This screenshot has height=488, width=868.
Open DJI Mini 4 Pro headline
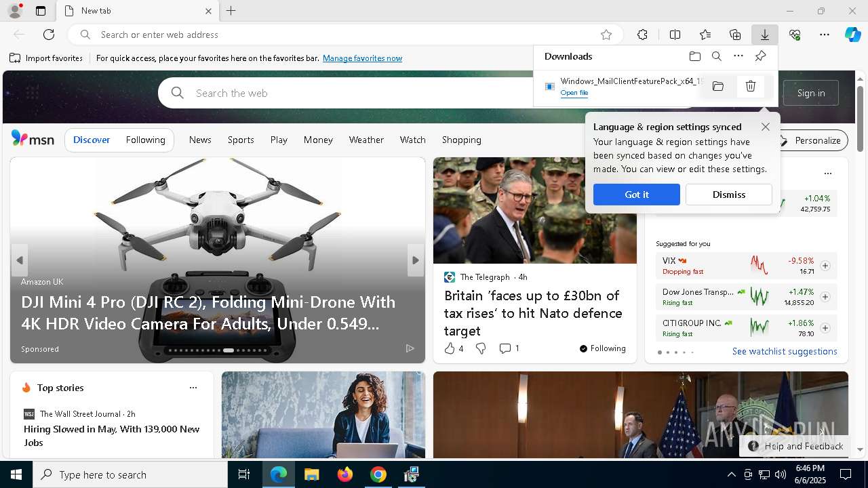(x=208, y=313)
